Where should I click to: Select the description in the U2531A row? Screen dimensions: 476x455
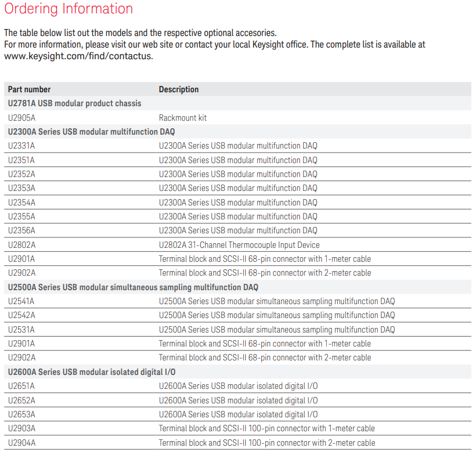pyautogui.click(x=277, y=330)
